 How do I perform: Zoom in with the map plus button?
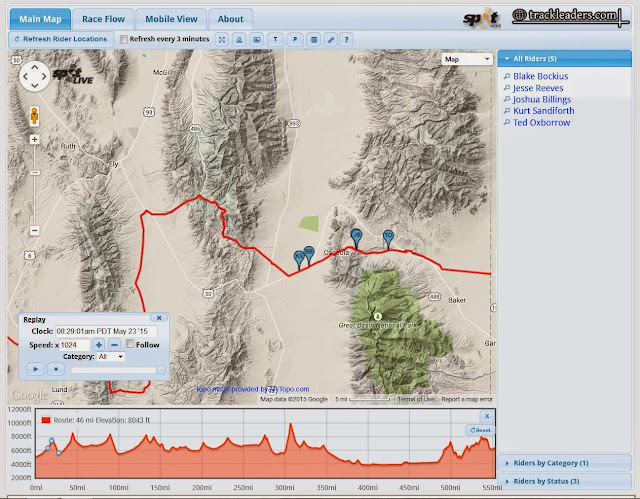click(35, 140)
